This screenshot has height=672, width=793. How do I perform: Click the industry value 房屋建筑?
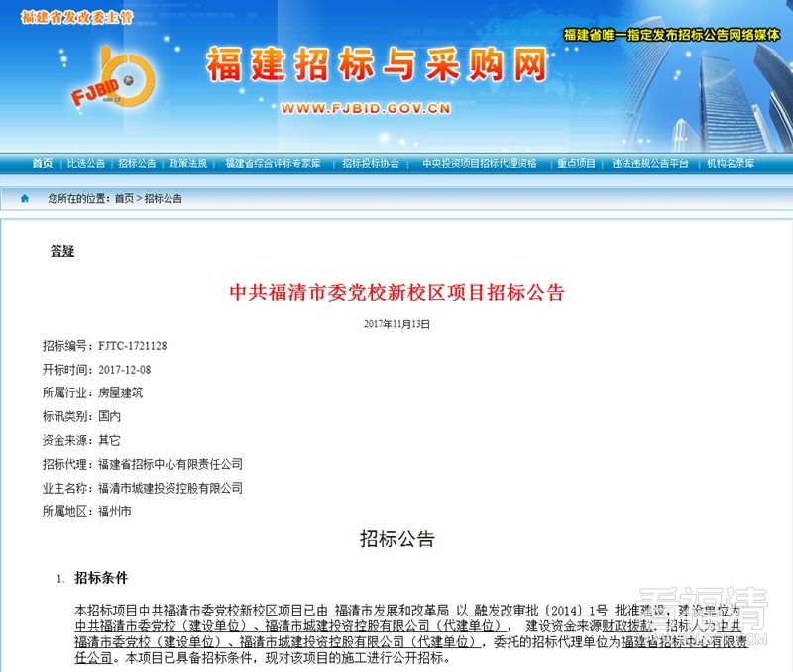(120, 392)
